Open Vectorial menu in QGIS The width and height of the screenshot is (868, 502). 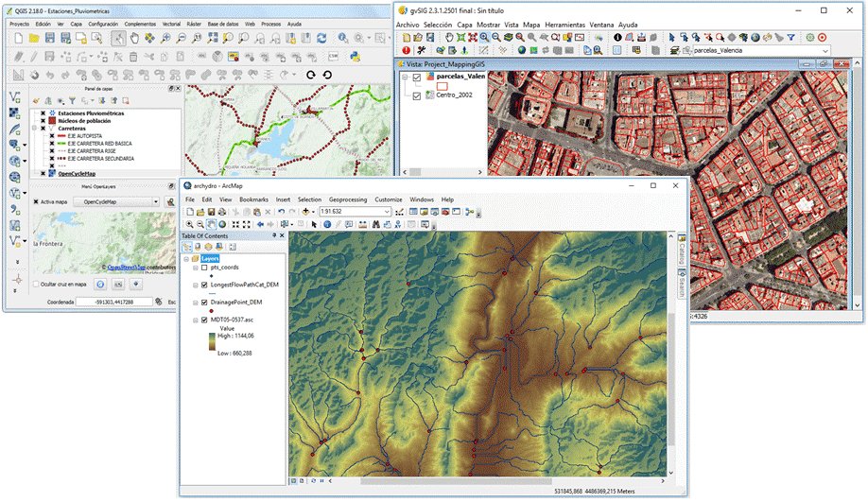(171, 24)
